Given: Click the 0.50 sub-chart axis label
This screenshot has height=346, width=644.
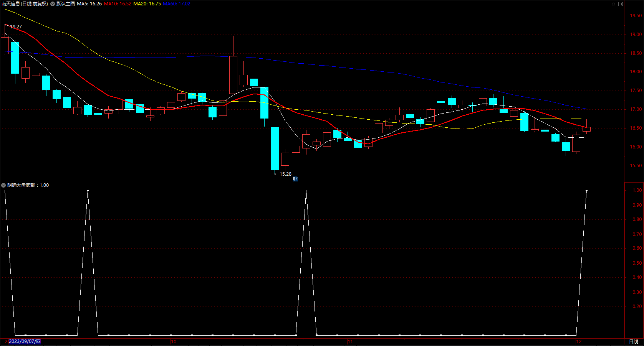Looking at the screenshot, I should (x=637, y=263).
